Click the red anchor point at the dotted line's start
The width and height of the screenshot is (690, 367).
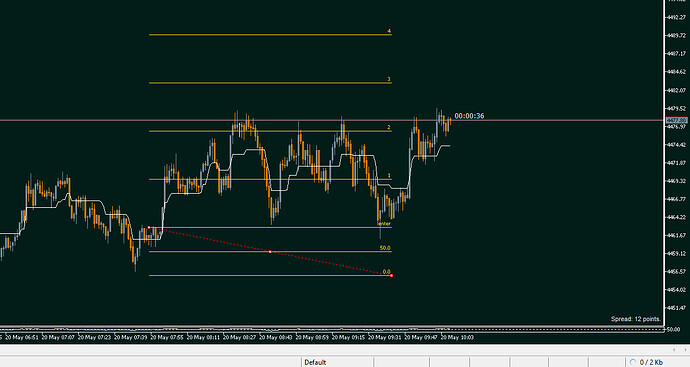coord(149,228)
